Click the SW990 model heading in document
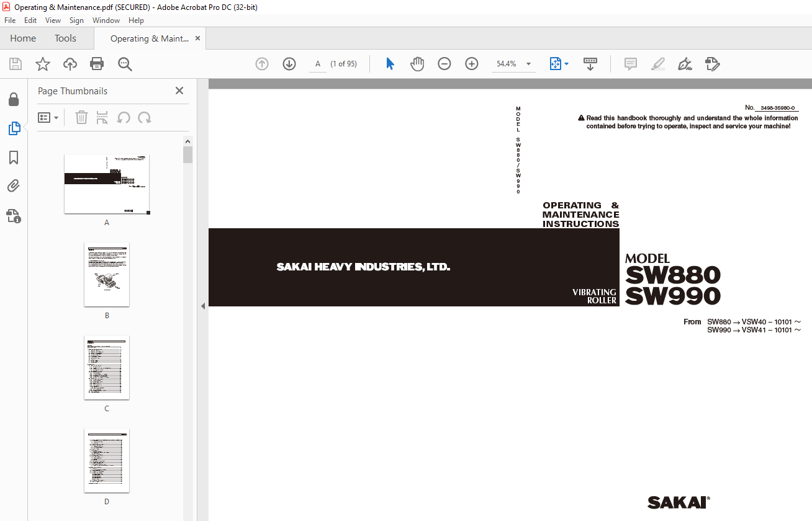 673,296
